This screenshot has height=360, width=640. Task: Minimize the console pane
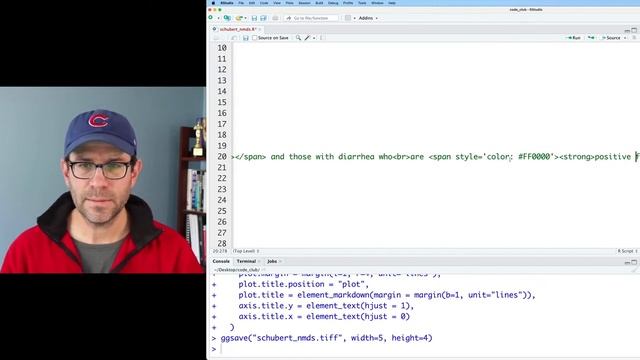pyautogui.click(x=627, y=262)
